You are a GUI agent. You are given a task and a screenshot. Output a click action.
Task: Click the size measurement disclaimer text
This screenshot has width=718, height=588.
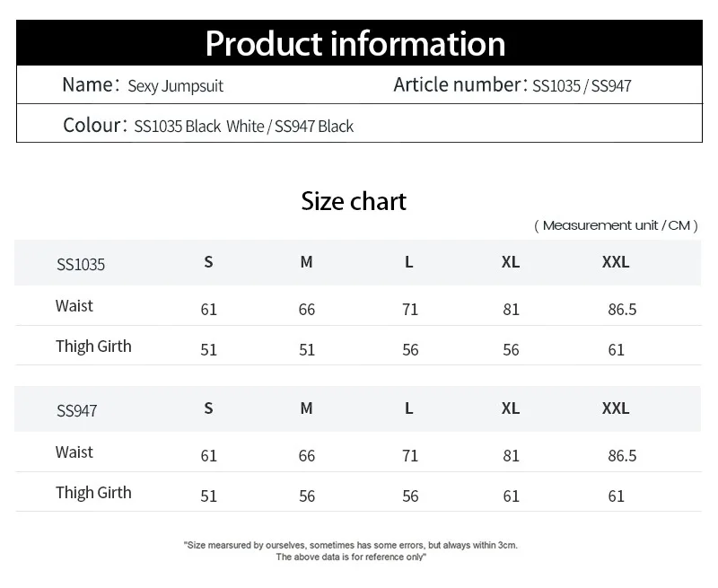tap(351, 550)
